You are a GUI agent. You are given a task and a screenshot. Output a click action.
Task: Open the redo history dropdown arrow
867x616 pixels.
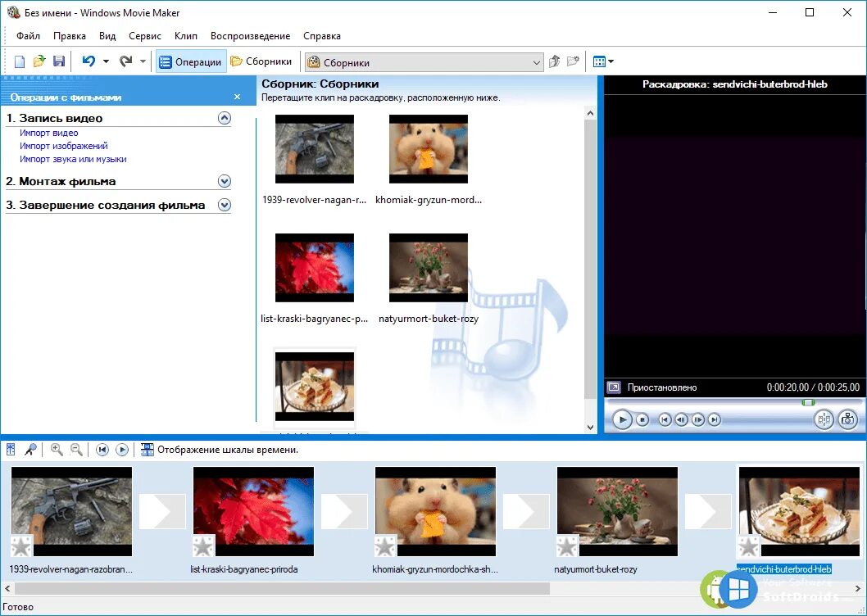[143, 61]
